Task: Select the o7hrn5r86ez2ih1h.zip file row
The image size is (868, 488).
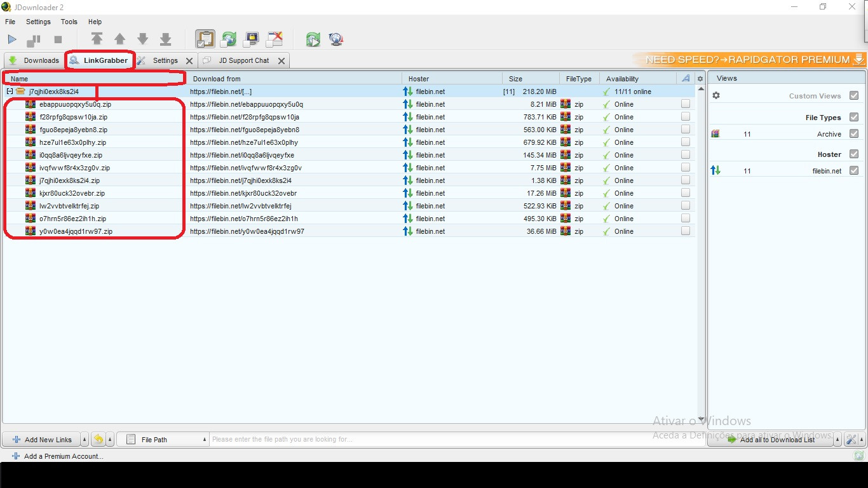Action: click(x=348, y=219)
